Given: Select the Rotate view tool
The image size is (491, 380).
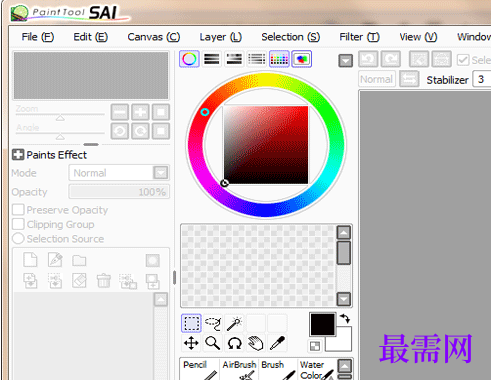Looking at the screenshot, I should click(234, 343).
